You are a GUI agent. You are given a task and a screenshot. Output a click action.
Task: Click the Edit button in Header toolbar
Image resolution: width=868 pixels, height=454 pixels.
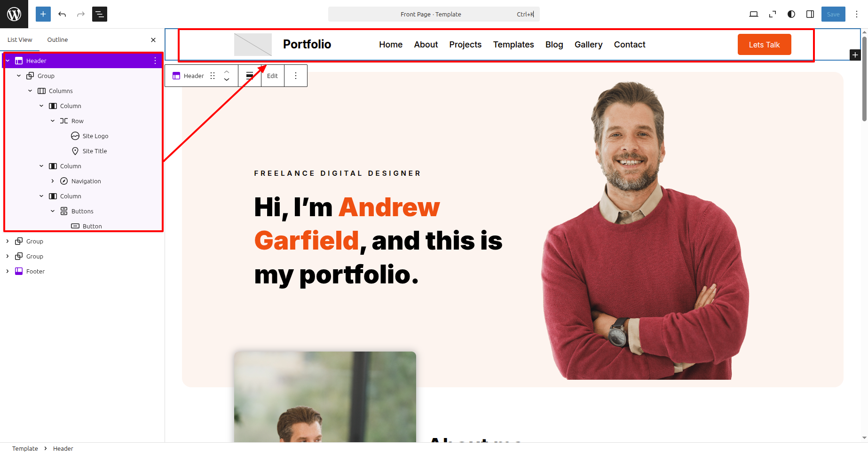[273, 76]
